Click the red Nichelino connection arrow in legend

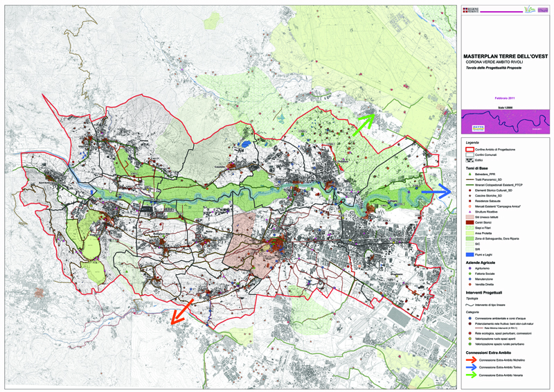point(472,360)
